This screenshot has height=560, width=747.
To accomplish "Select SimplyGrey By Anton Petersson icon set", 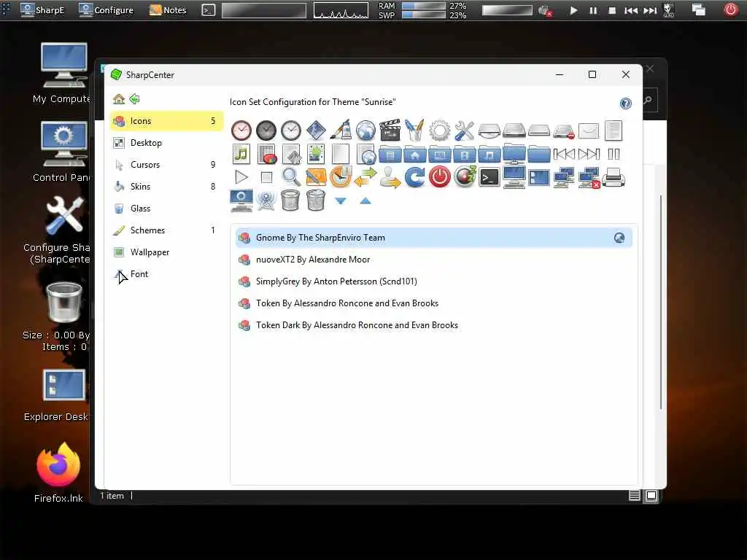I will click(x=433, y=281).
